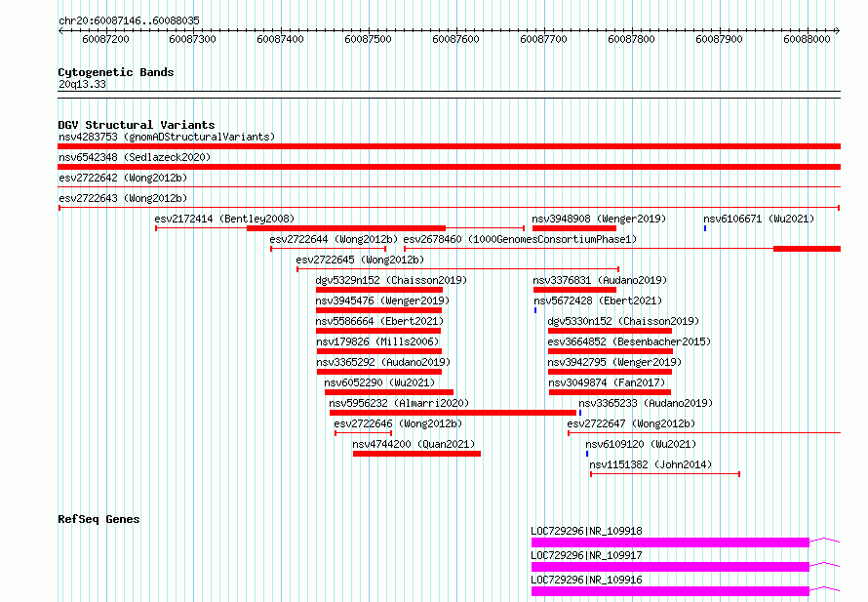
Task: Open esv2722646 Wong2012b label
Action: pyautogui.click(x=398, y=423)
